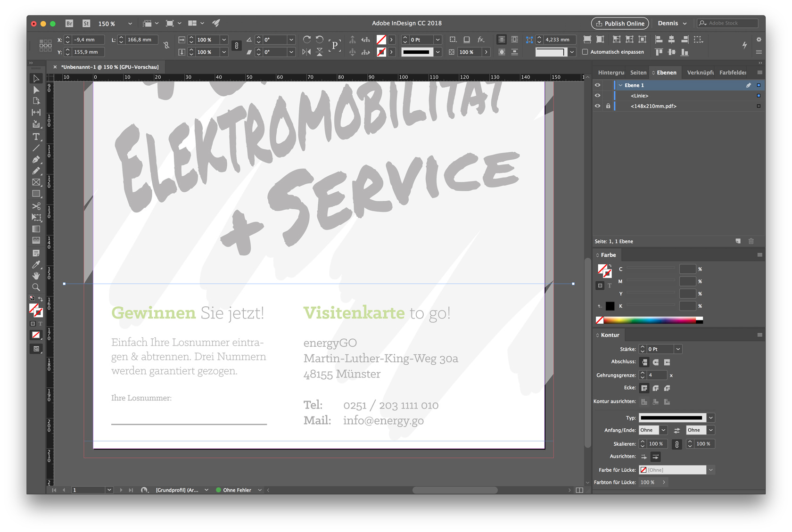The width and height of the screenshot is (792, 532).
Task: Select the Ebenen tab
Action: 666,73
